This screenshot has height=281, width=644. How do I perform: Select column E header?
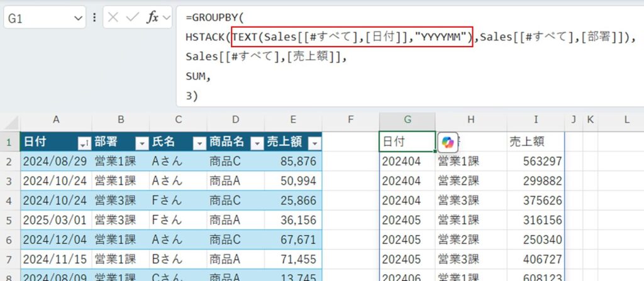pos(293,119)
